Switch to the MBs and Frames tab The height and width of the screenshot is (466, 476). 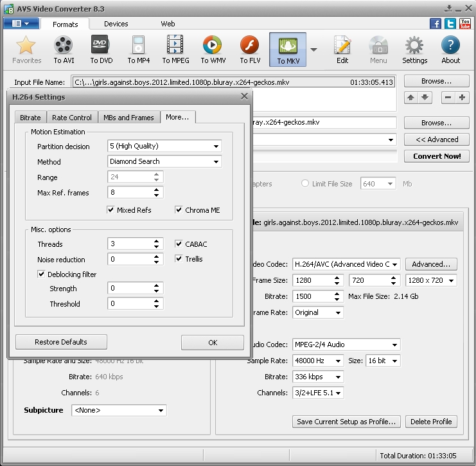(128, 118)
